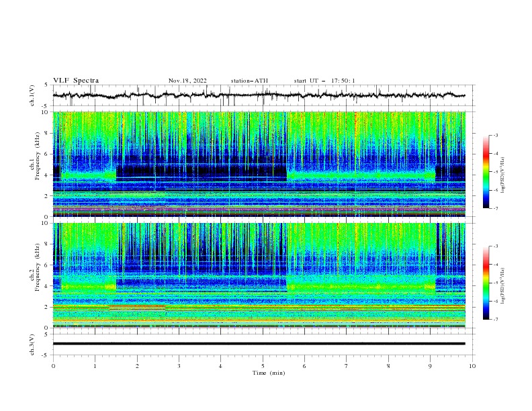Click the ch.2 spectrogram plot area
The height and width of the screenshot is (411, 532).
point(259,275)
